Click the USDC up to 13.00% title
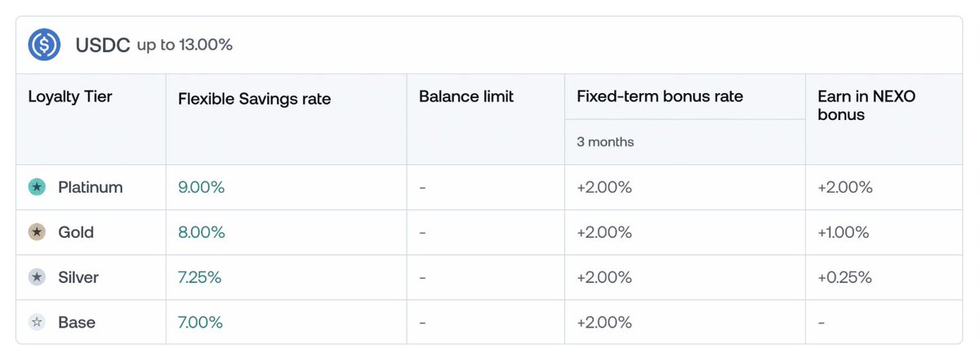Image resolution: width=980 pixels, height=357 pixels. (154, 45)
